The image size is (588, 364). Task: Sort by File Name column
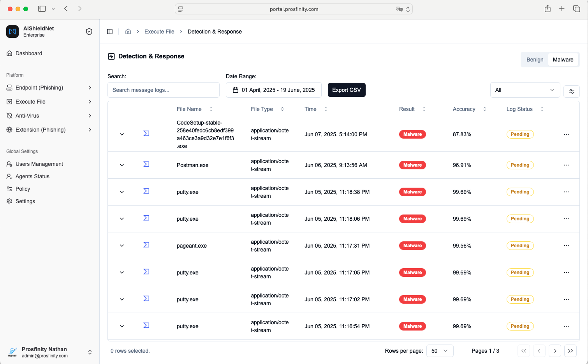195,109
